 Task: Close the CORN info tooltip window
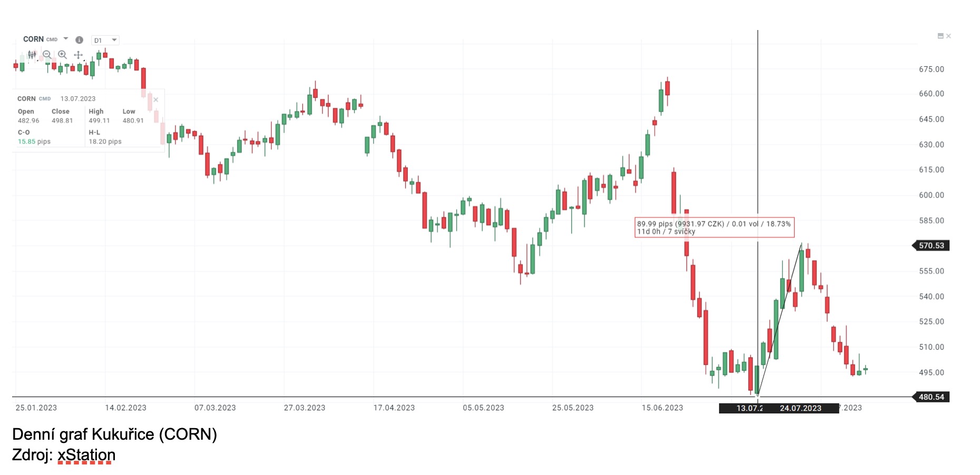tap(156, 100)
